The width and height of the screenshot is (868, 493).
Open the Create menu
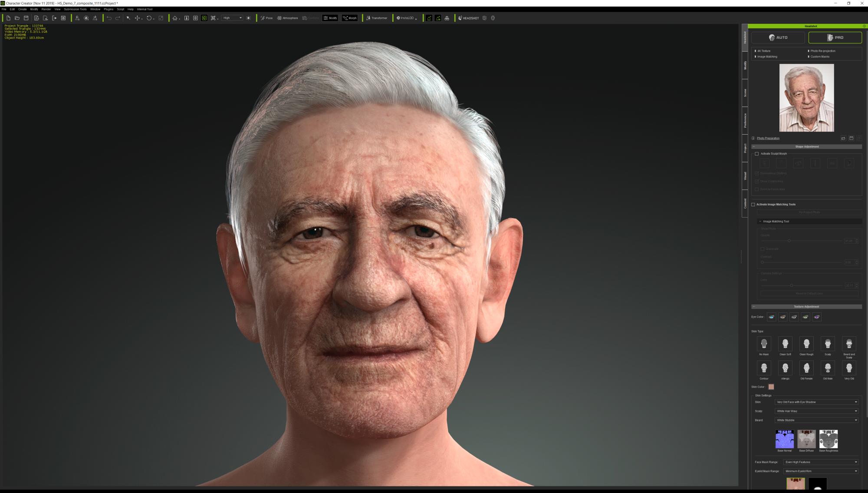23,9
